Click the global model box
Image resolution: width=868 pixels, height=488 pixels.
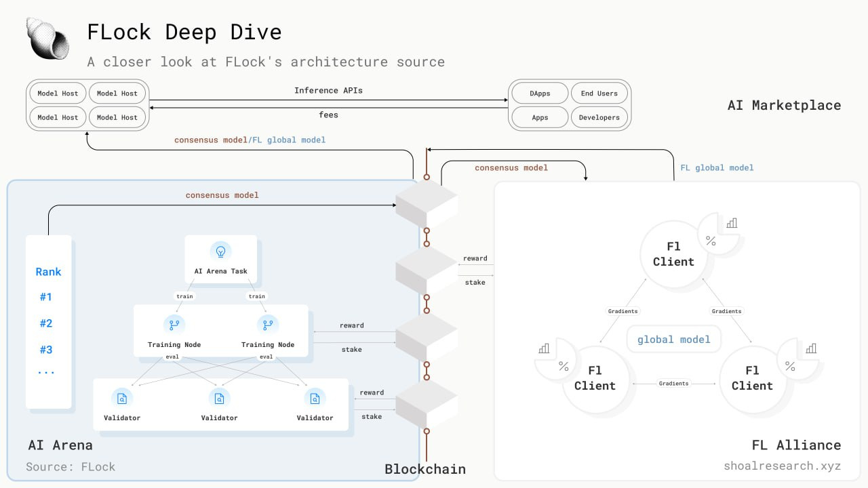674,340
